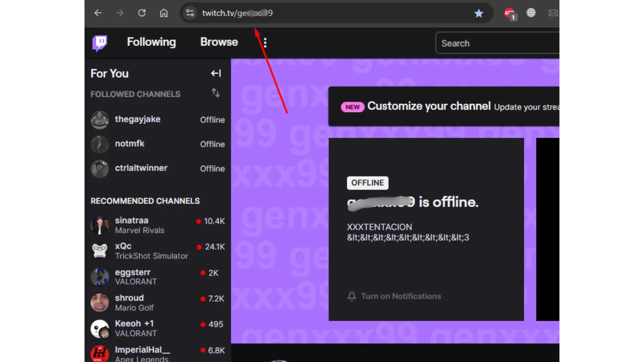The image size is (644, 362).
Task: Open eggsterr VALORANT channel
Action: click(x=158, y=277)
